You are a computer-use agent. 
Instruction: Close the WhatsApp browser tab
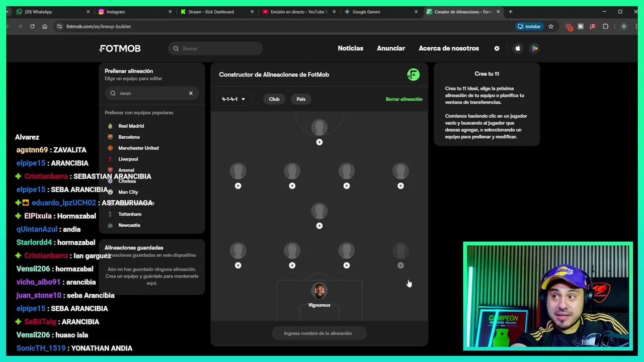tap(88, 12)
